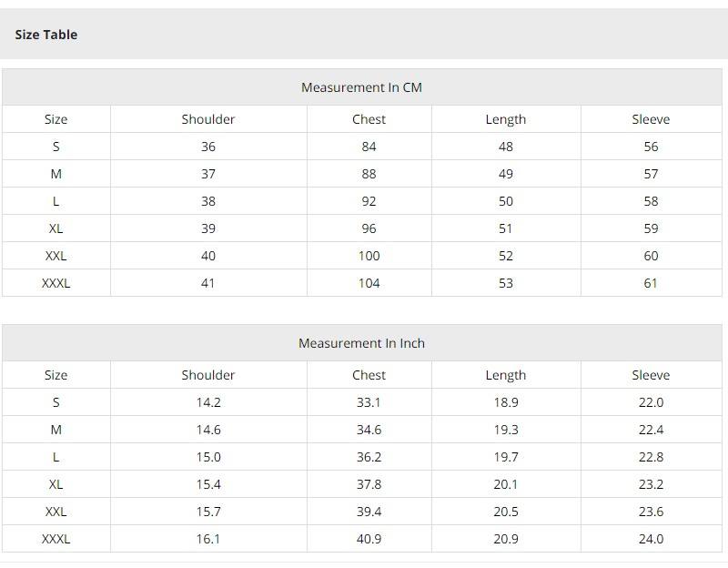Select the S size row in CM table
The height and width of the screenshot is (568, 728).
coord(56,147)
